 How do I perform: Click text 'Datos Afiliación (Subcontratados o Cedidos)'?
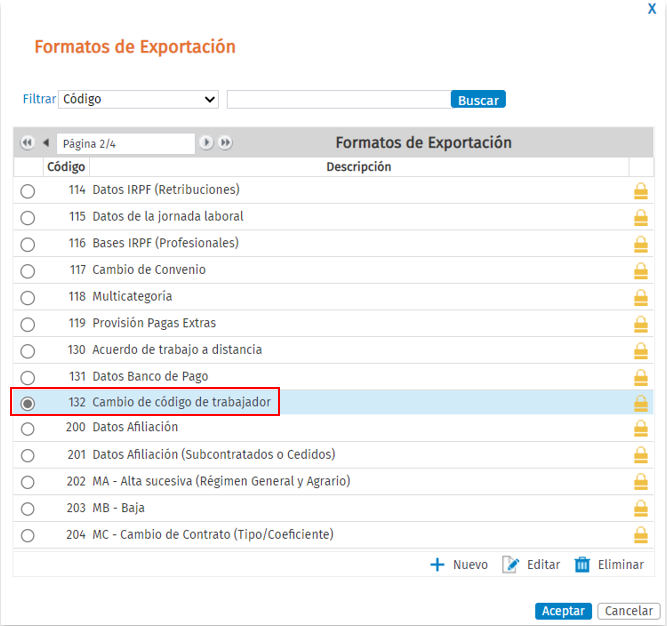click(214, 455)
